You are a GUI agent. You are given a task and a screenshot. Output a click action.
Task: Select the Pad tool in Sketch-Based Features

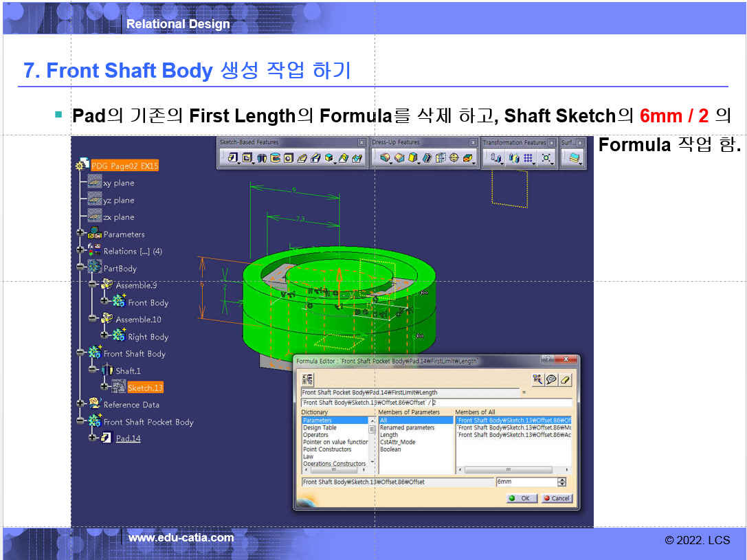click(x=230, y=158)
